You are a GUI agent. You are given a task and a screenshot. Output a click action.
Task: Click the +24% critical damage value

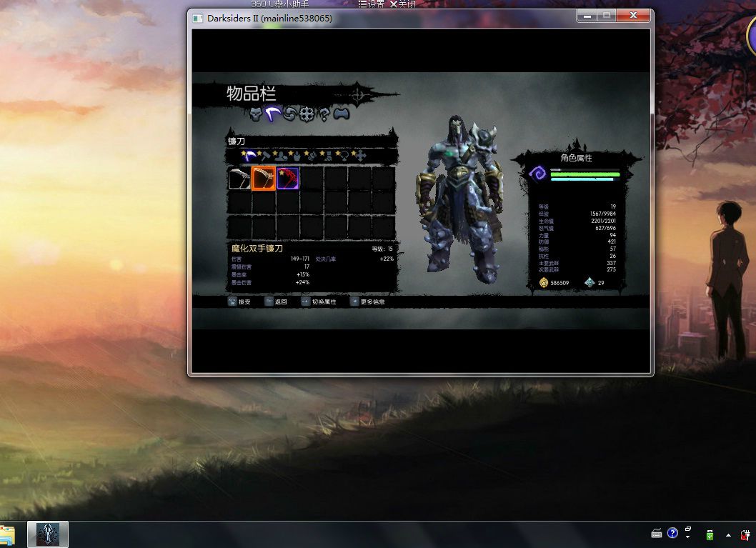(x=302, y=282)
